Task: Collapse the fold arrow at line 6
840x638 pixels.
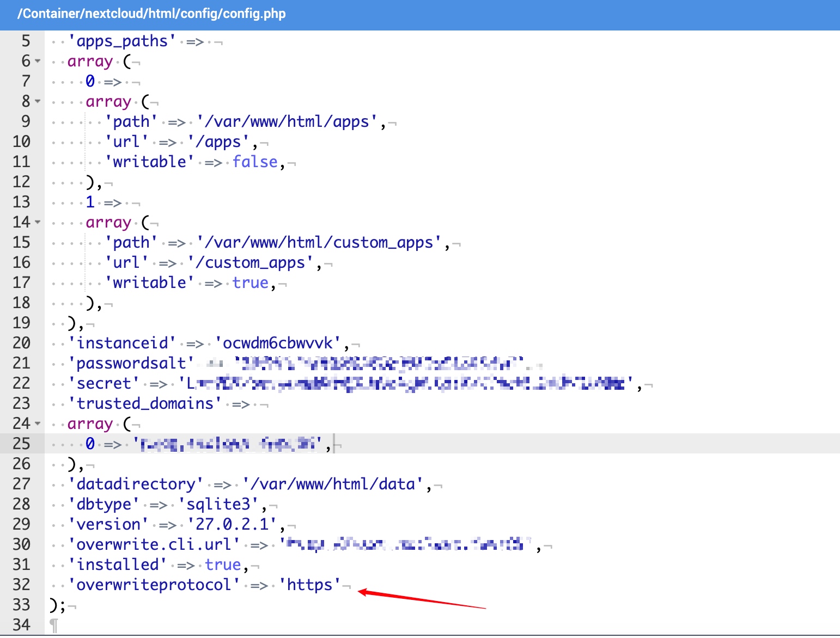Action: coord(38,61)
